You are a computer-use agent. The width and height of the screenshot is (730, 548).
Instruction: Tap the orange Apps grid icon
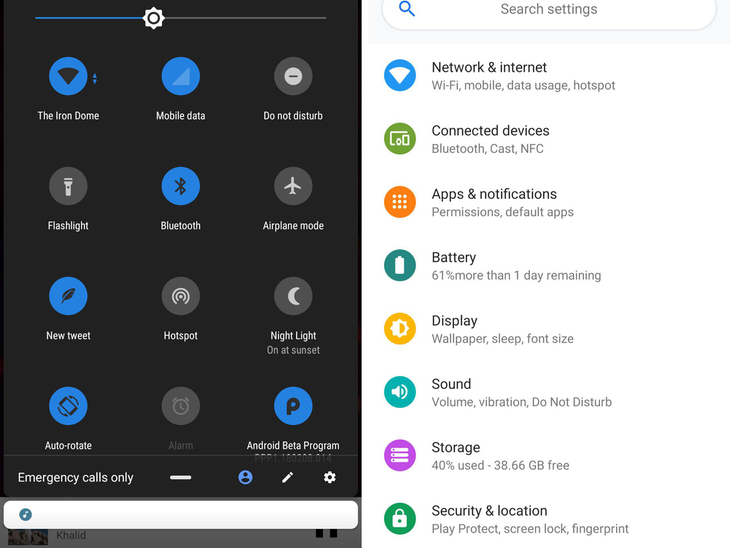[x=400, y=202]
